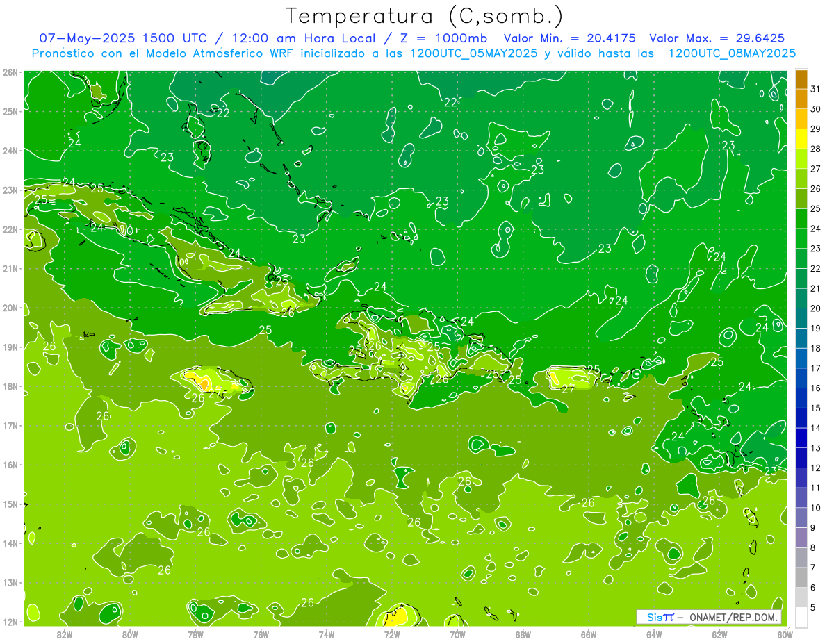Click the "20N" latitude axis label
834x644 pixels.
[x=10, y=308]
